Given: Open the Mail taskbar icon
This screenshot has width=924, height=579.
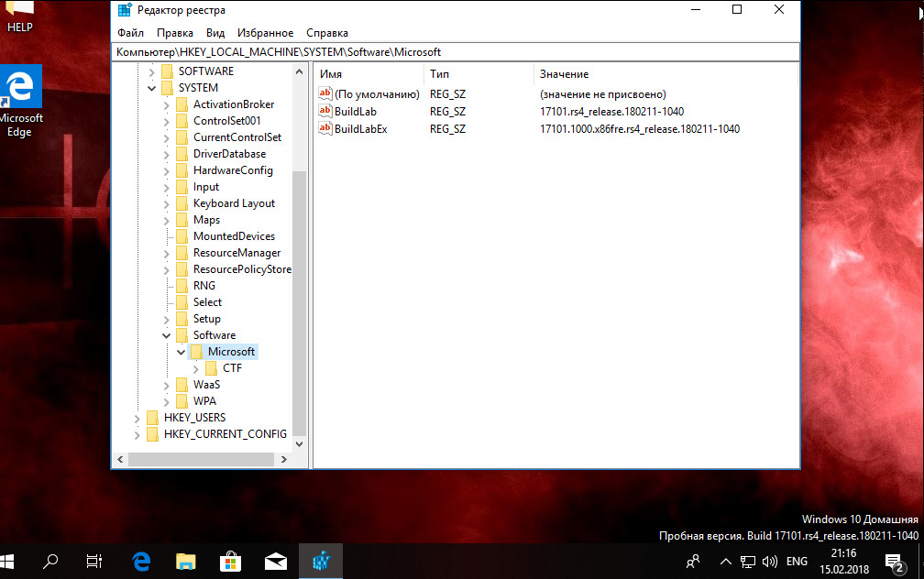Looking at the screenshot, I should (275, 562).
